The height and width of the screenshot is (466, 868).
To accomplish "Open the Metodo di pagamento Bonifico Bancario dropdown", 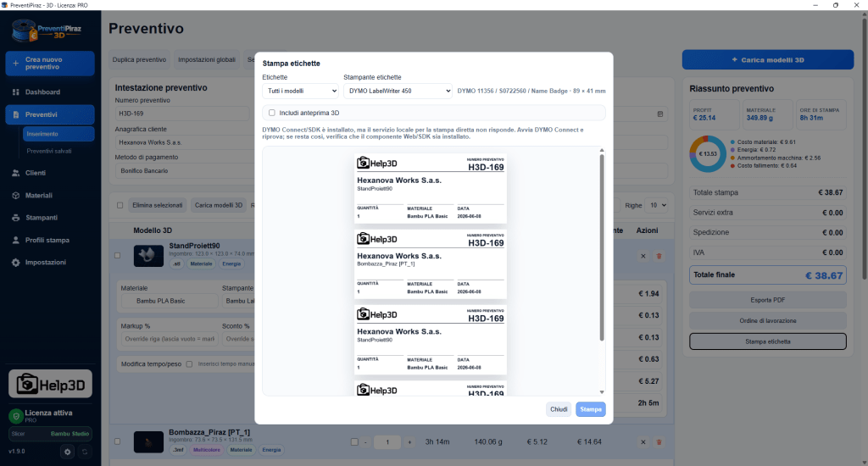I will [184, 171].
